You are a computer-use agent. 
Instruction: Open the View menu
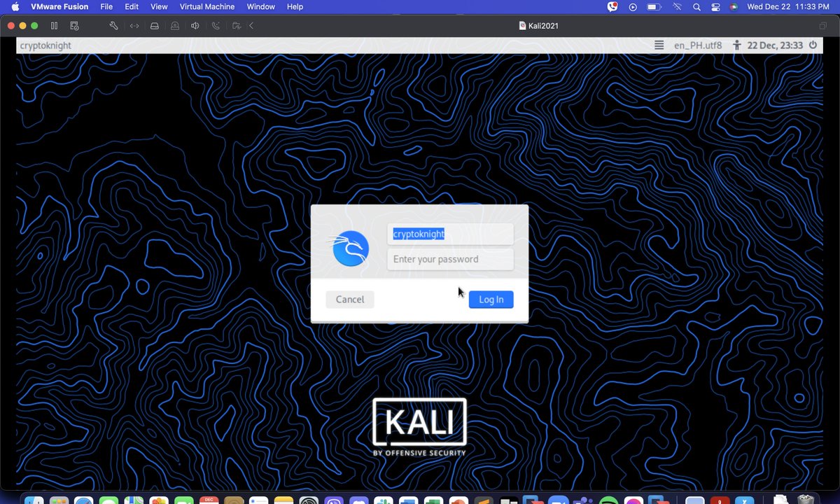tap(159, 6)
